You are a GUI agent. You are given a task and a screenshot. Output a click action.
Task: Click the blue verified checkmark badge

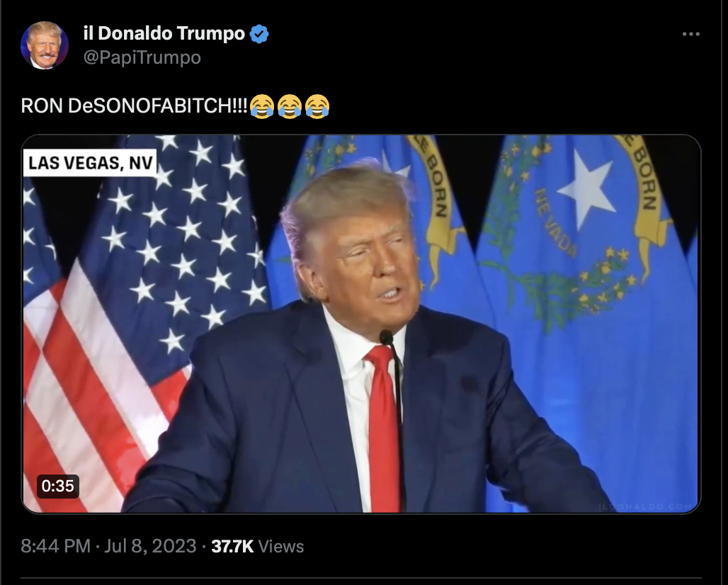[259, 34]
